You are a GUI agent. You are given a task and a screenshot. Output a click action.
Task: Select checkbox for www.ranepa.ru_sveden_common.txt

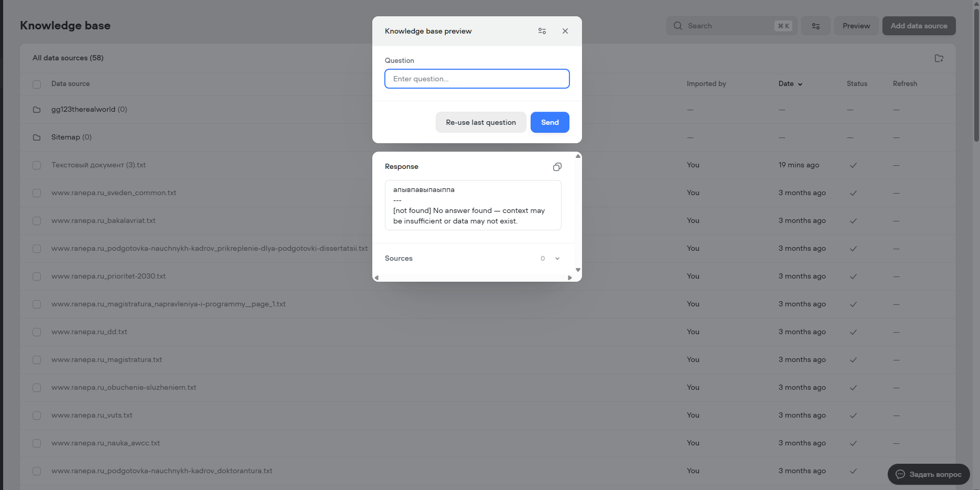(37, 193)
